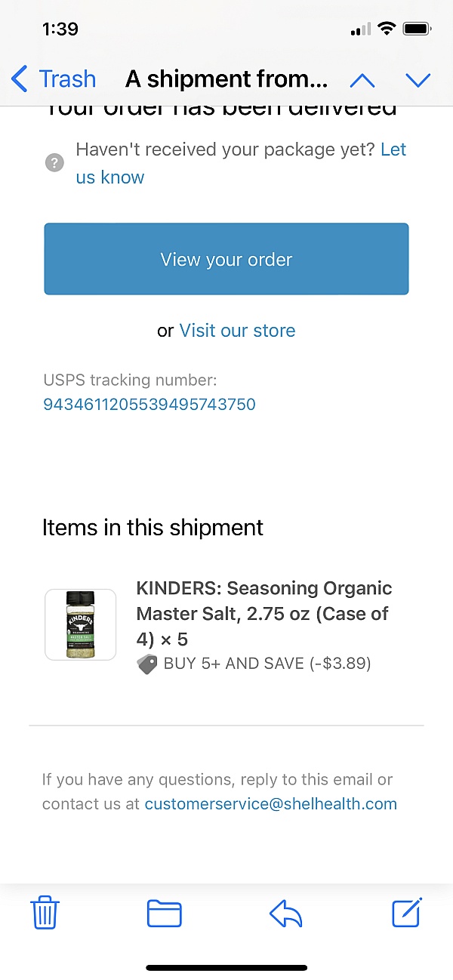Tap the home indicator bar
The image size is (453, 980).
coord(226,968)
